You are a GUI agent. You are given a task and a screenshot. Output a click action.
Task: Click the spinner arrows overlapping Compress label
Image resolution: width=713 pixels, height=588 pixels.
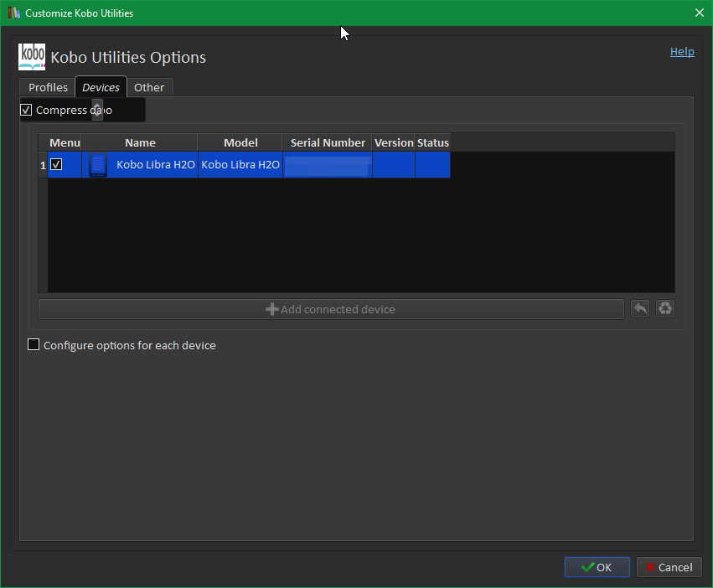97,110
